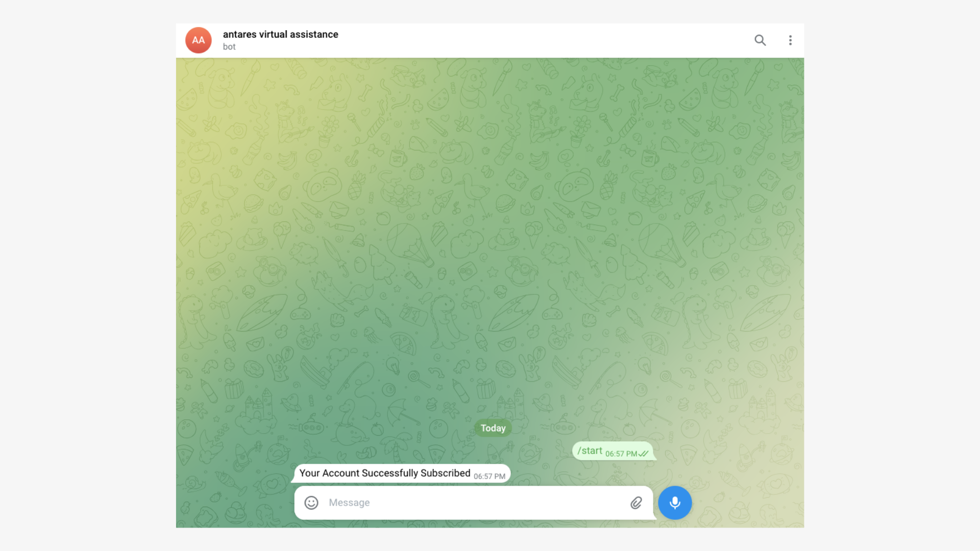This screenshot has height=551, width=980.
Task: Focus the Message input field
Action: pos(475,503)
